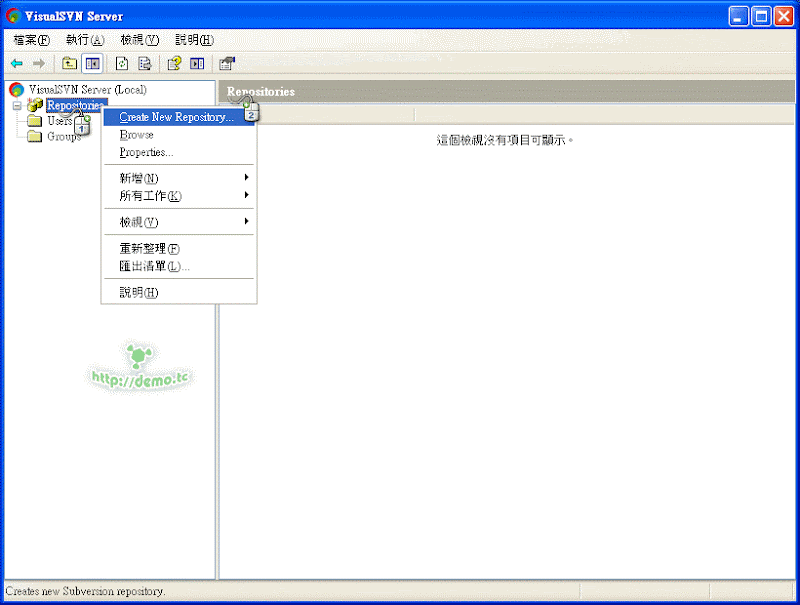Click the Export List toolbar icon

[x=145, y=64]
